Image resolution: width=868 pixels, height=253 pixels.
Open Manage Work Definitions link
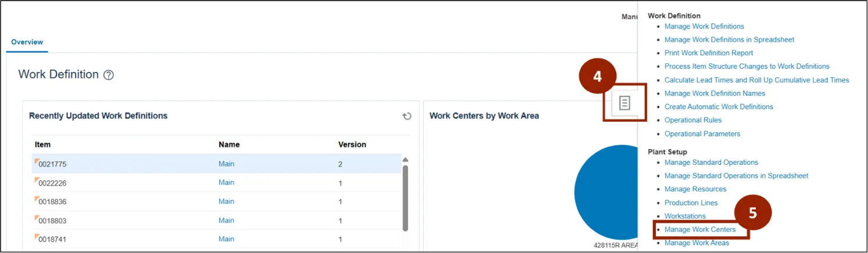[x=704, y=26]
